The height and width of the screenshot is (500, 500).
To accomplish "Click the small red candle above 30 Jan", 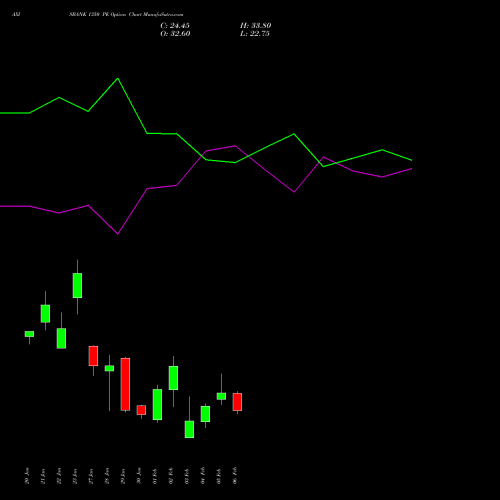I will (x=141, y=410).
